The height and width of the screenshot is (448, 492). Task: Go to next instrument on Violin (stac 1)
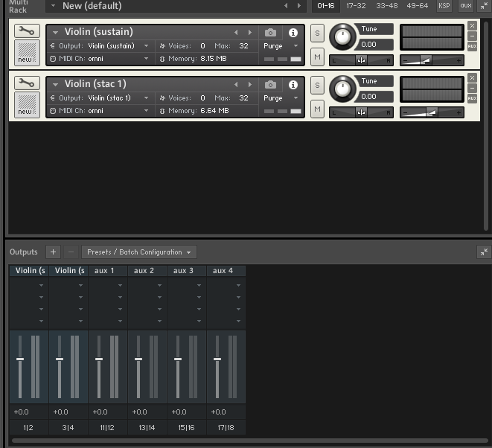(x=250, y=84)
